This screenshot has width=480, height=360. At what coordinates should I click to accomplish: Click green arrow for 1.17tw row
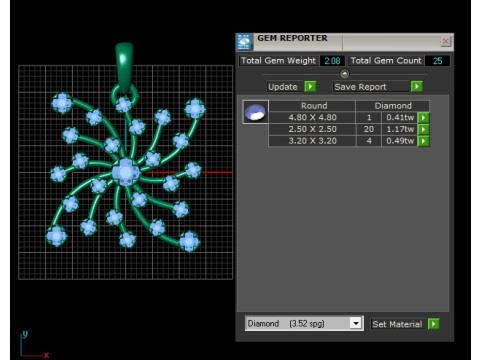click(x=423, y=129)
